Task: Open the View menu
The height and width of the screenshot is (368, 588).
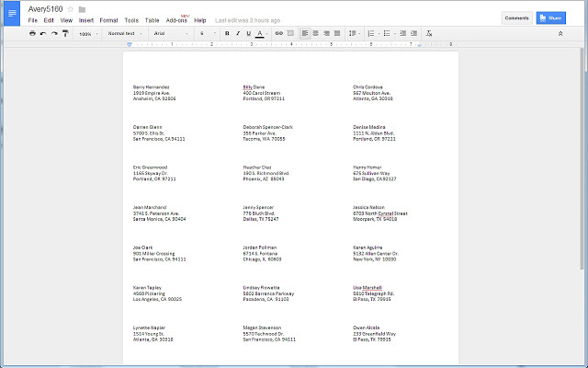Action: [66, 20]
